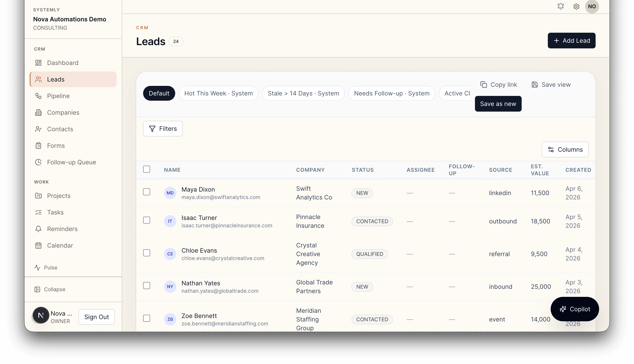Image resolution: width=634 pixels, height=364 pixels.
Task: Select the Stale > 14 Days view
Action: (x=303, y=93)
